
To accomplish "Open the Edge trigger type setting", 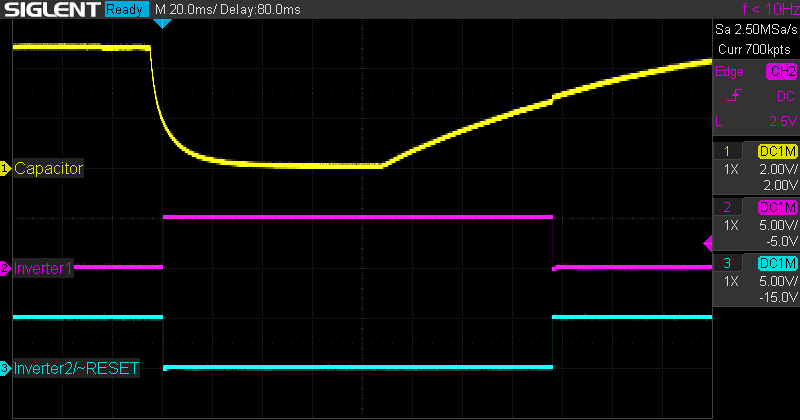I will [729, 72].
